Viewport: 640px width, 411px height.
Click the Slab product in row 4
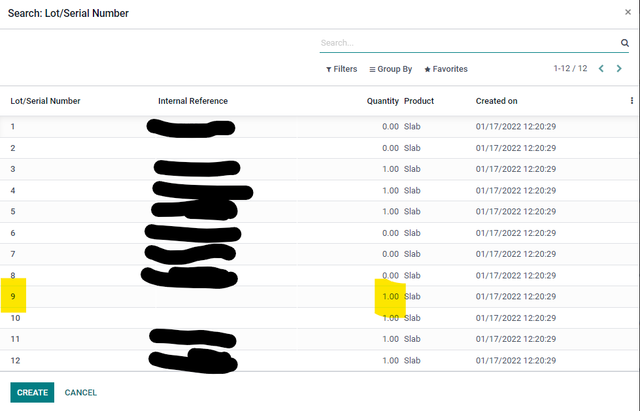tap(412, 190)
